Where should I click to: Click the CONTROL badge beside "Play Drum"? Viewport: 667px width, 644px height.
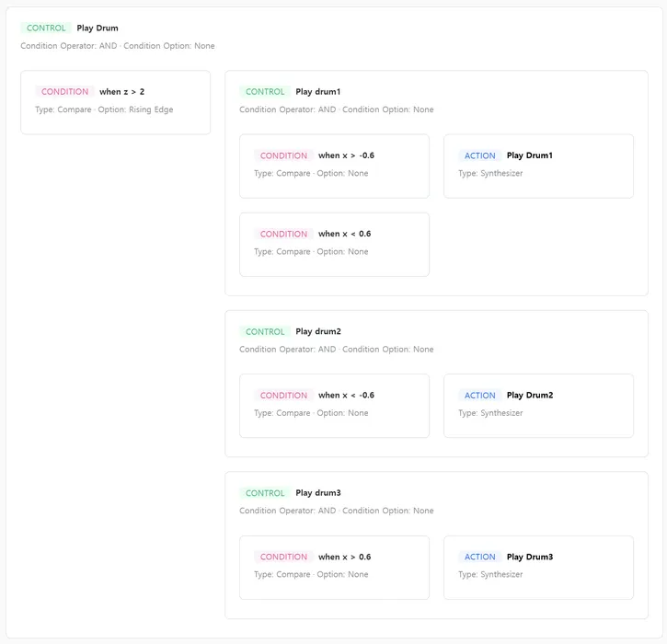46,29
